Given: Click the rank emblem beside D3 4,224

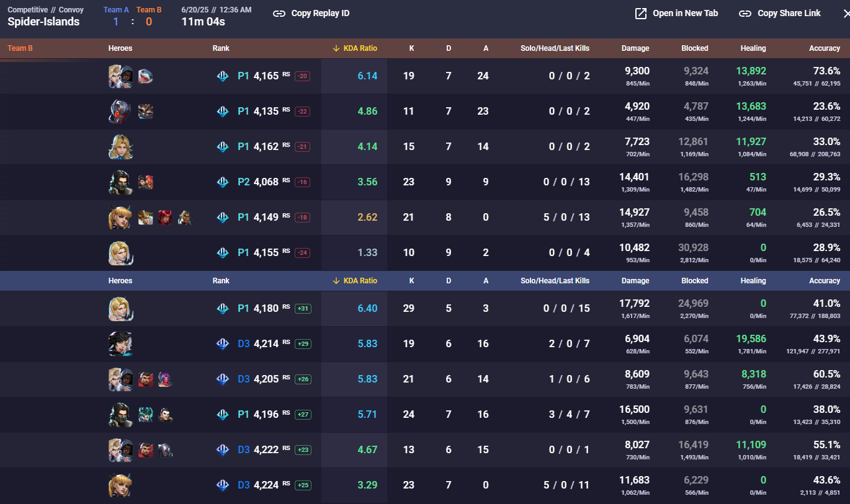Looking at the screenshot, I should [x=222, y=485].
